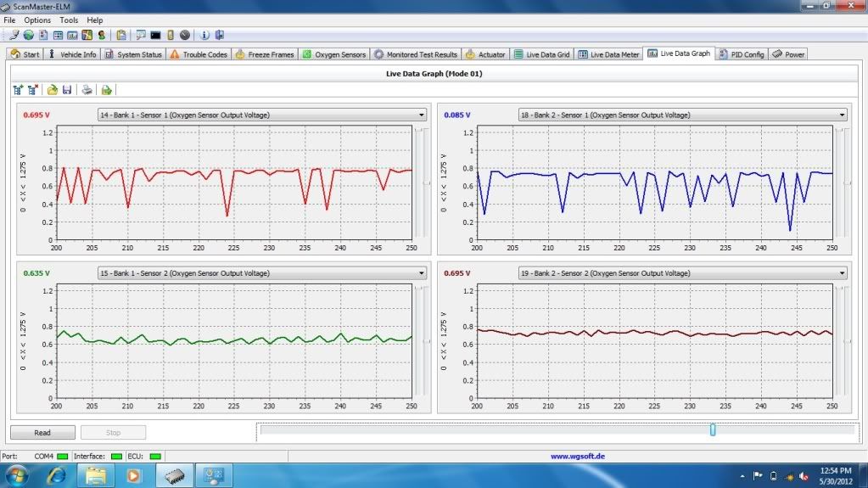Screen dimensions: 868x488
Task: Click the green globe icon in the toolbar
Action: (28, 35)
